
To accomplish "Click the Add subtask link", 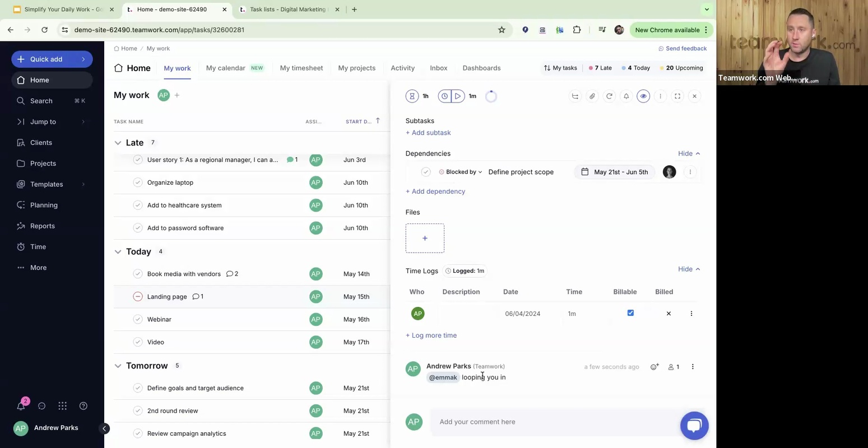I will (428, 133).
